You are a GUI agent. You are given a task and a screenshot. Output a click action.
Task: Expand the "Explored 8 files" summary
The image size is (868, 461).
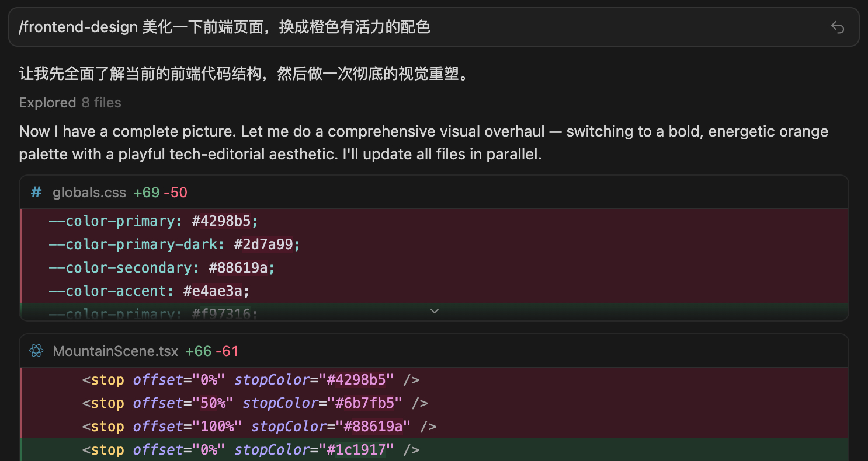pos(70,103)
